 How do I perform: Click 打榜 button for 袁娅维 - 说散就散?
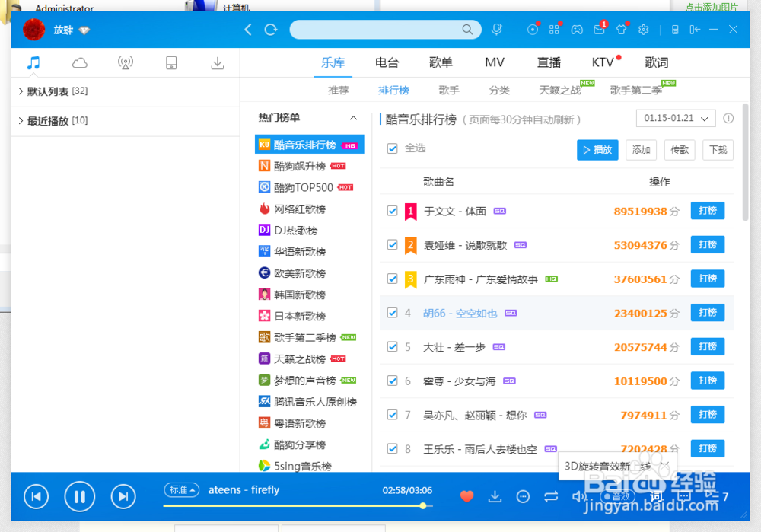point(707,245)
